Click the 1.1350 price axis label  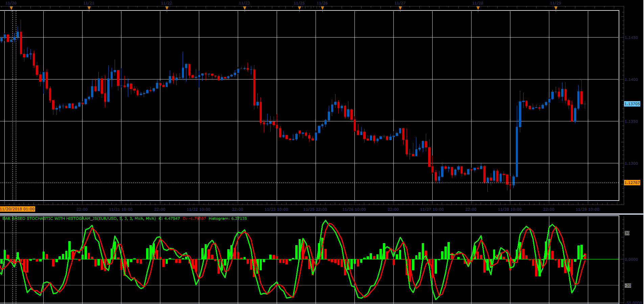(x=631, y=121)
